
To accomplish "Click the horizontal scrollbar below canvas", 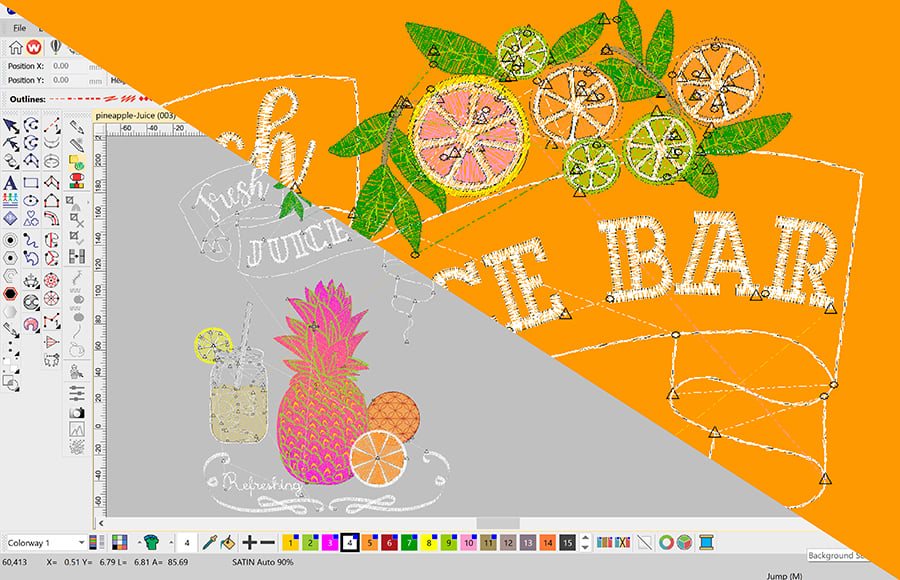I will (x=498, y=522).
